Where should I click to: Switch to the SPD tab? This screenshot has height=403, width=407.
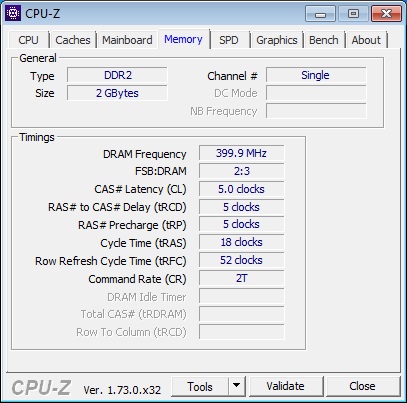229,40
